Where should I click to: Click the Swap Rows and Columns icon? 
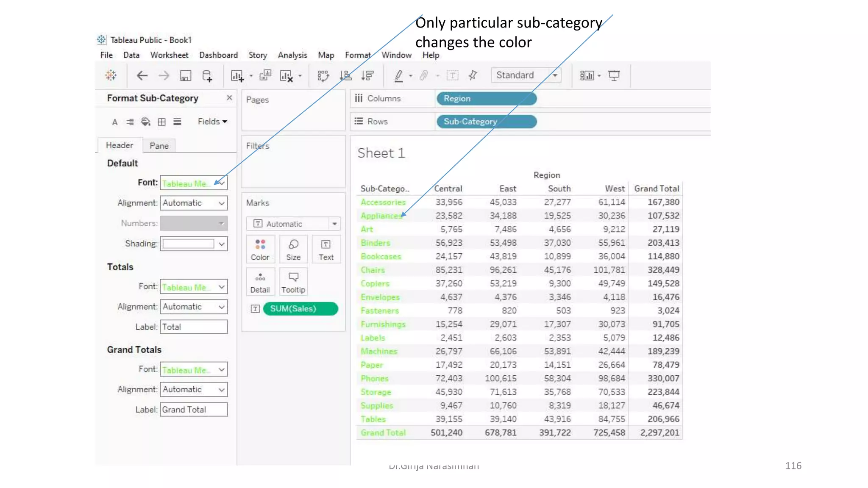323,76
